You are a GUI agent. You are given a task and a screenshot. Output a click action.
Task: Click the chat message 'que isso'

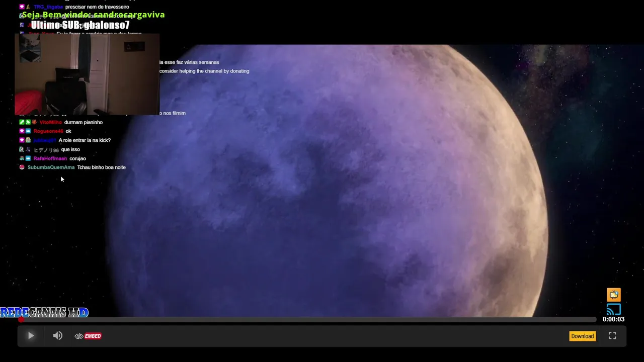pyautogui.click(x=70, y=149)
